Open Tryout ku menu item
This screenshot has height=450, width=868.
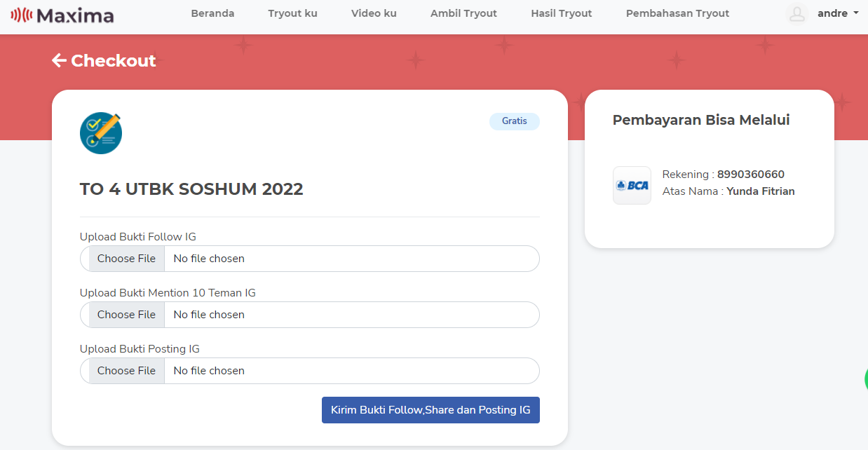[292, 13]
